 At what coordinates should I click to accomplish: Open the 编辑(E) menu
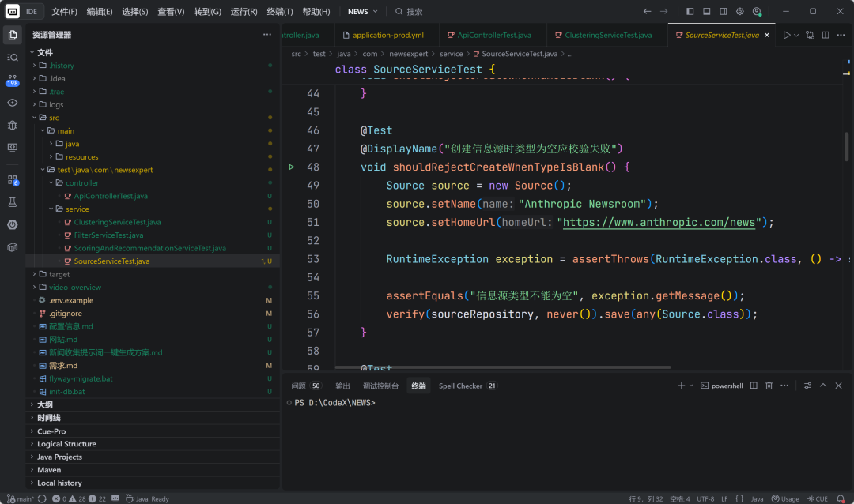pos(100,11)
